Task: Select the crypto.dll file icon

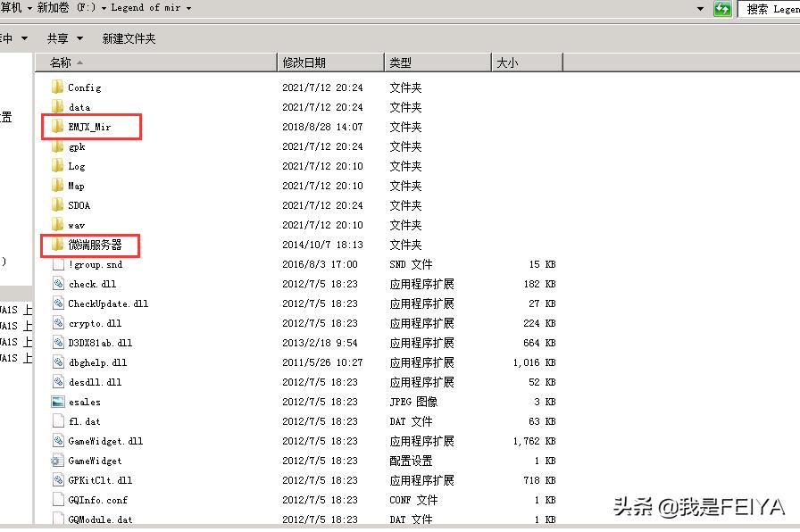Action: click(58, 323)
